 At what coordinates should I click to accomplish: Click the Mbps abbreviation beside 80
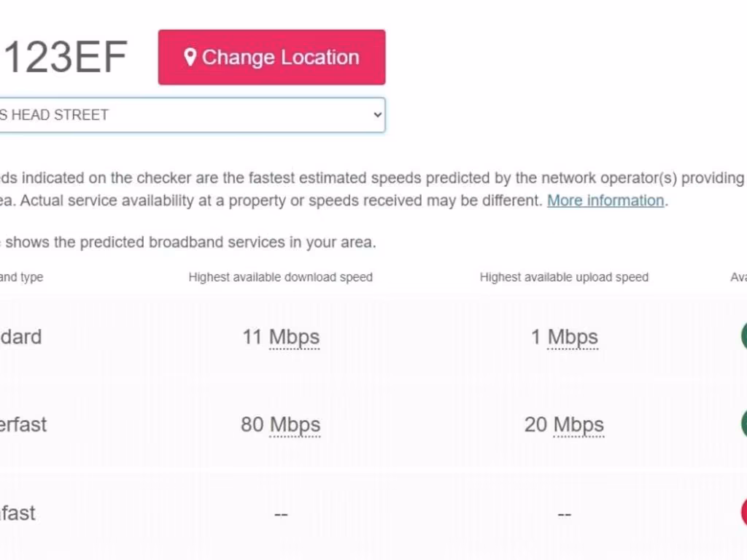pyautogui.click(x=295, y=425)
